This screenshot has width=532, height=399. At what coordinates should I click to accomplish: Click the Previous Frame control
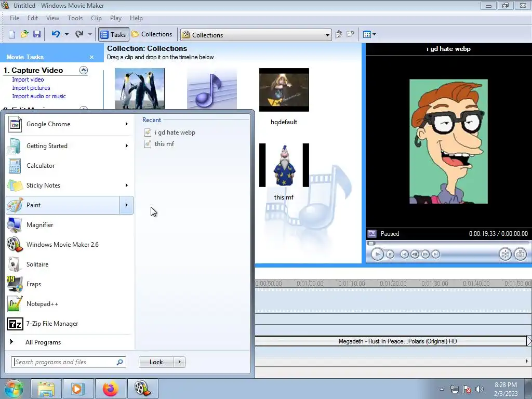click(415, 254)
